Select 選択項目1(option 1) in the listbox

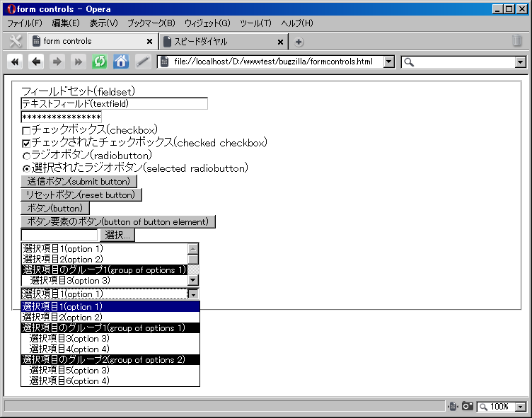(x=105, y=249)
